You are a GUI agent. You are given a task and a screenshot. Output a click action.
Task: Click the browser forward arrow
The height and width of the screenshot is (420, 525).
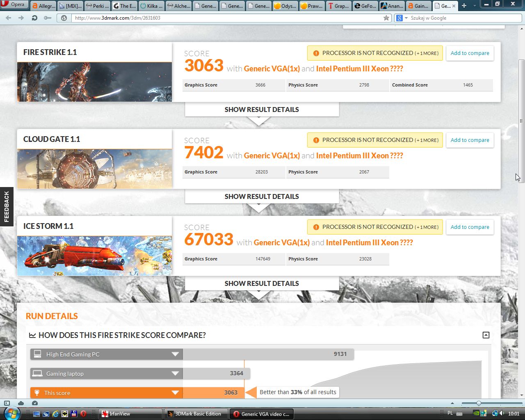click(21, 18)
